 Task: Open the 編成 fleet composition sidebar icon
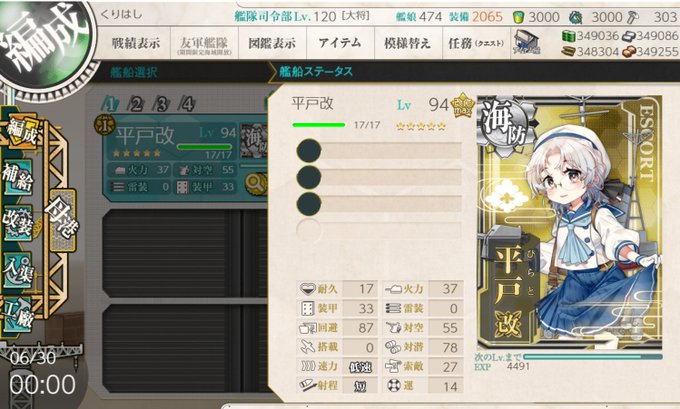pos(21,133)
